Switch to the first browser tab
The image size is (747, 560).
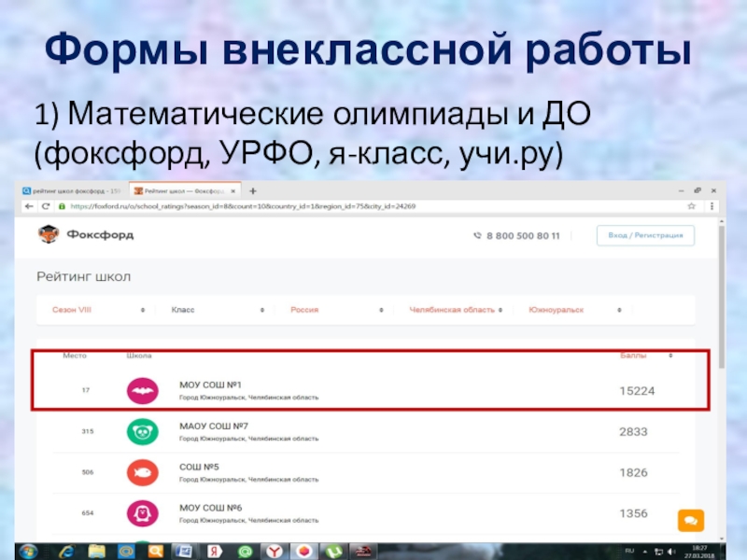pos(75,190)
